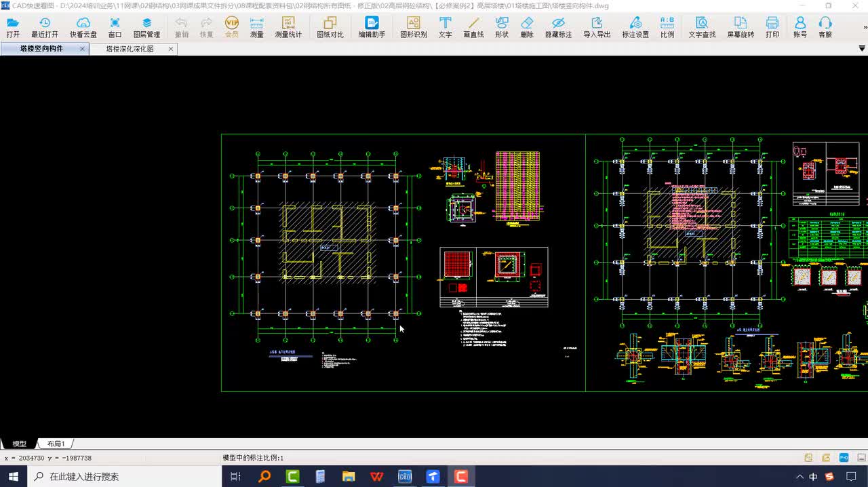The image size is (868, 487).
Task: Open 测量统计 measurement statistics
Action: pyautogui.click(x=288, y=27)
